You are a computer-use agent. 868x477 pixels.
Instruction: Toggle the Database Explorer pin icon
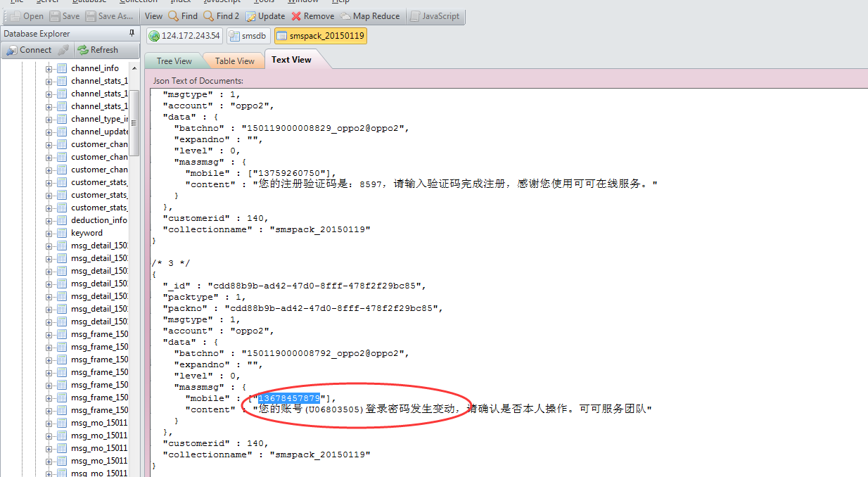coord(132,34)
